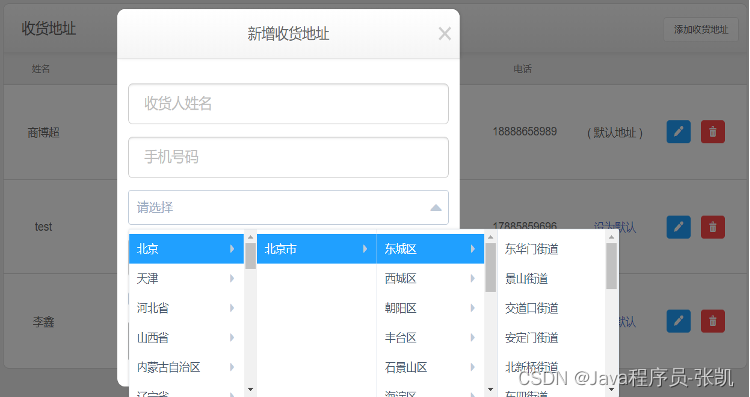Pick 北新桥街道 street
Screen dimensions: 750x397
click(x=551, y=367)
